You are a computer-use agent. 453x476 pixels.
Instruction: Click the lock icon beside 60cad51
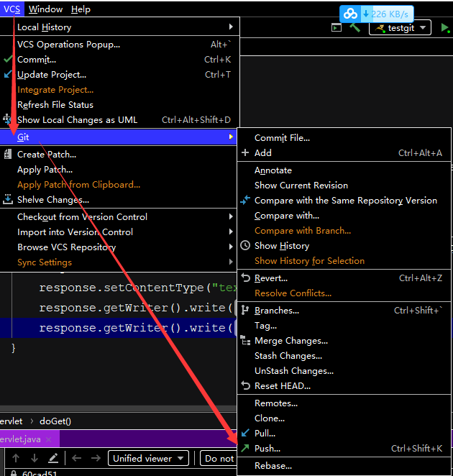coord(14,473)
